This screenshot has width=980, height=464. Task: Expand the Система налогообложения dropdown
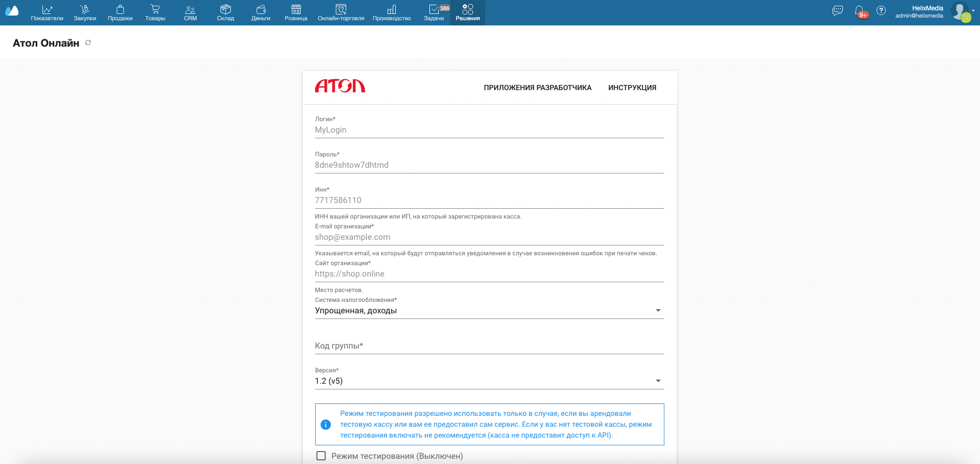(x=489, y=310)
